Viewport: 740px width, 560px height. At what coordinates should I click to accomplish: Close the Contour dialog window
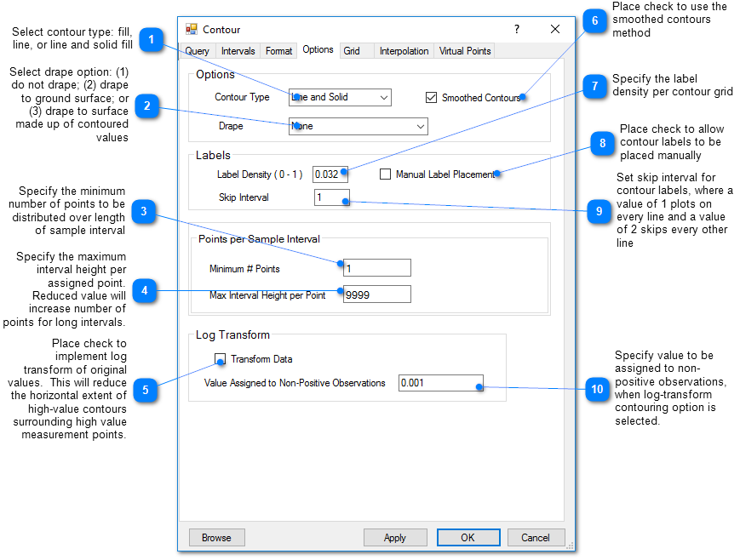pos(555,29)
